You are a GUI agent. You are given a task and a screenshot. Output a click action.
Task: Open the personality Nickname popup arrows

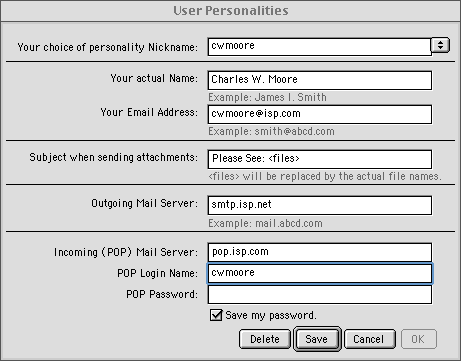[x=440, y=45]
